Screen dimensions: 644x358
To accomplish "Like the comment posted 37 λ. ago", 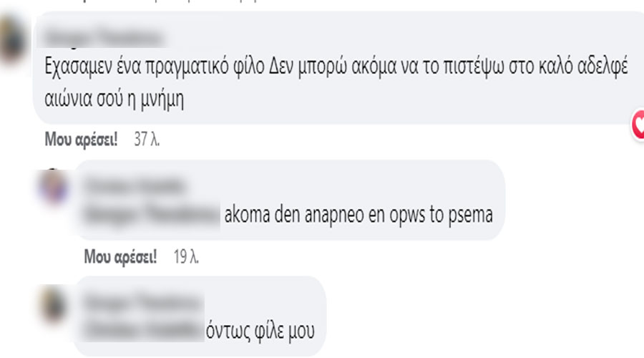I will [81, 140].
